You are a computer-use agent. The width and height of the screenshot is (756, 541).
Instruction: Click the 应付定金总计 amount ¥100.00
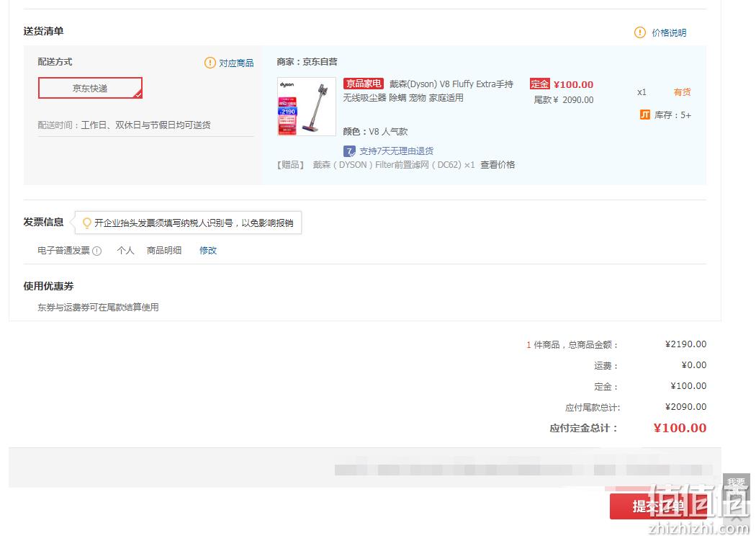coord(680,428)
